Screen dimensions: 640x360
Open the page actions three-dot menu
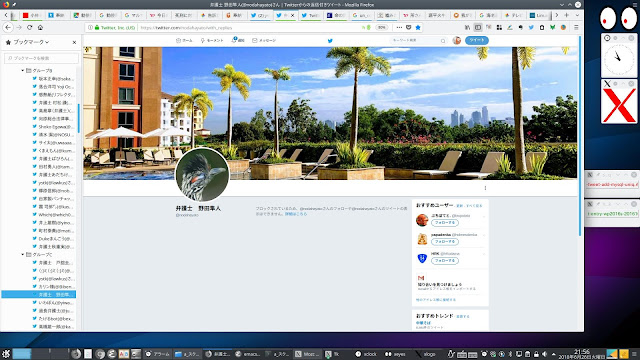[399, 27]
